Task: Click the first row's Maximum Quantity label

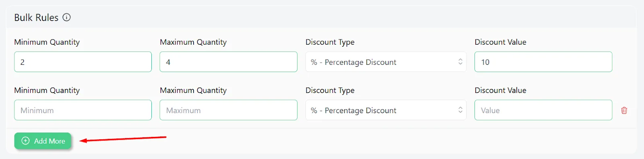Action: [x=193, y=42]
